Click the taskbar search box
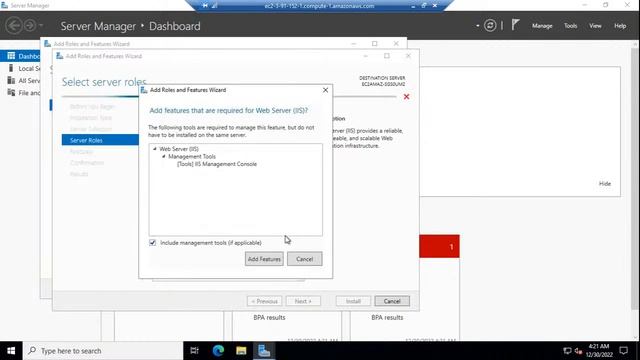The height and width of the screenshot is (360, 640). (x=103, y=351)
